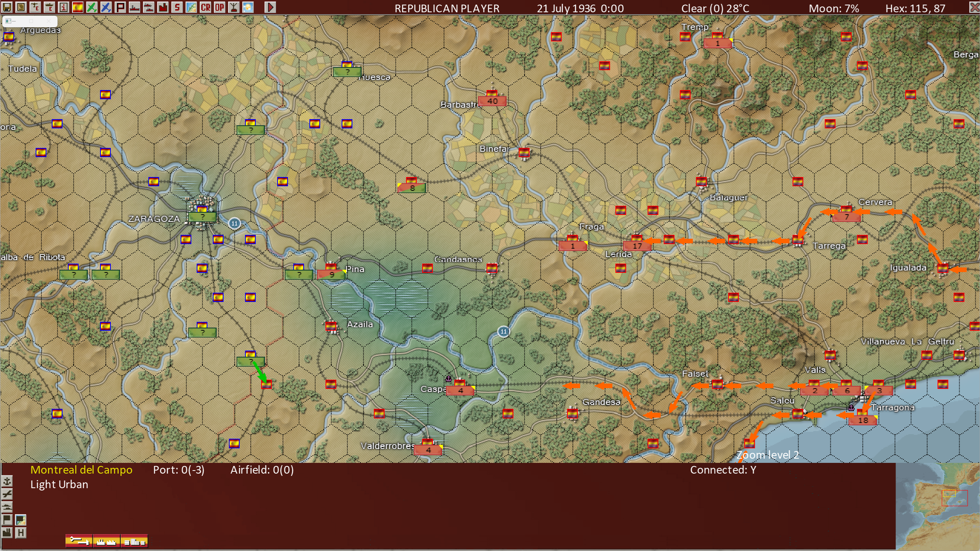This screenshot has width=980, height=551.
Task: Select the unit counter labeled 40 at Barbastro
Action: pyautogui.click(x=492, y=101)
